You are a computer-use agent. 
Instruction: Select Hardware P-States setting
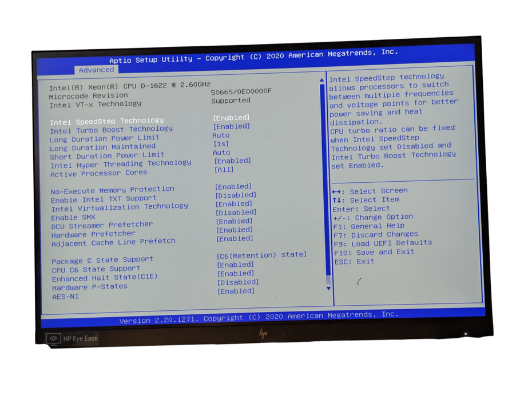point(90,287)
